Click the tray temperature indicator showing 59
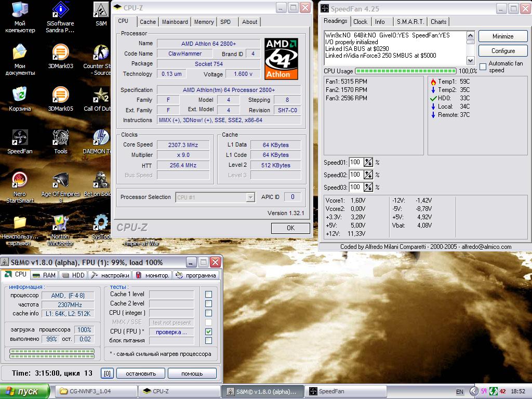Image resolution: width=532 pixels, height=399 pixels. (x=484, y=391)
